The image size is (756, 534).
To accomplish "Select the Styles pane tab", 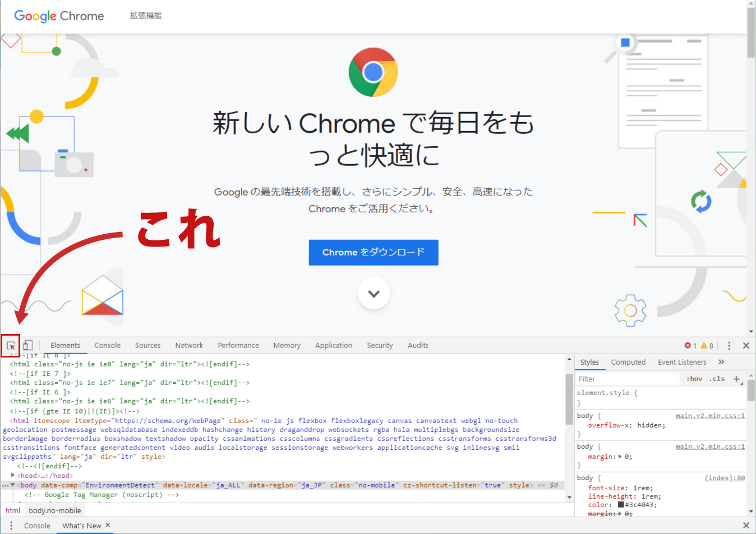I will pyautogui.click(x=589, y=363).
